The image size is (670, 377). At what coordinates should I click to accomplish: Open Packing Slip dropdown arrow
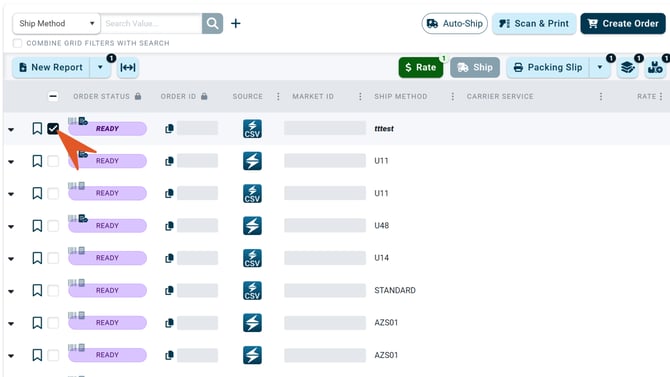[x=600, y=68]
